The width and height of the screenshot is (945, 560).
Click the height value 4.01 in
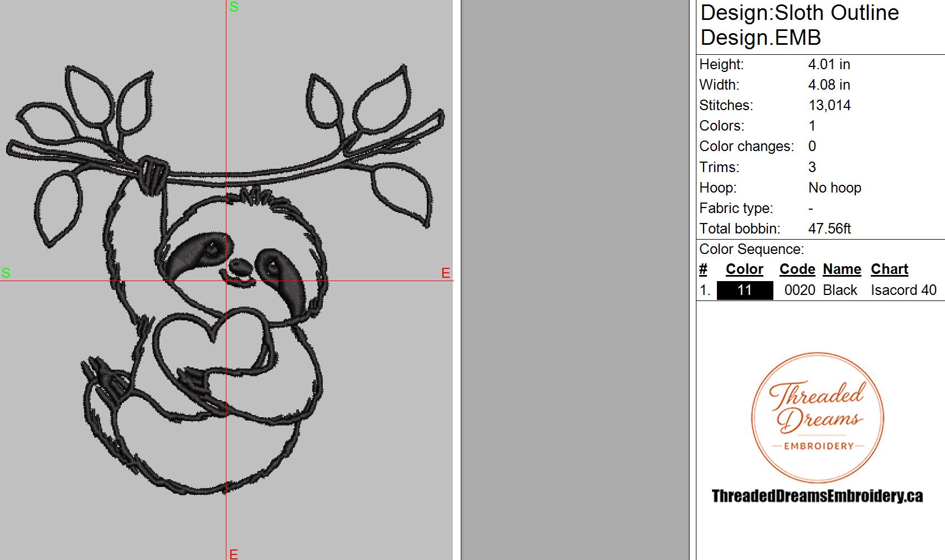pyautogui.click(x=829, y=65)
